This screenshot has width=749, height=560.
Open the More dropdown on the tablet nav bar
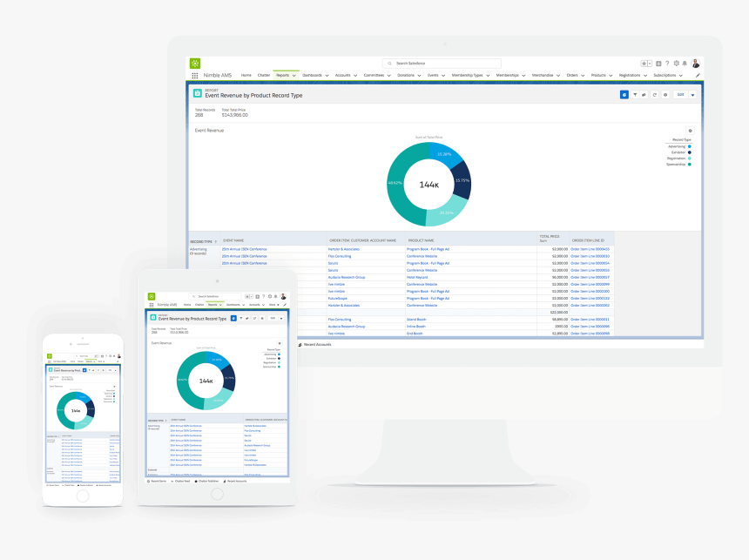click(x=274, y=305)
